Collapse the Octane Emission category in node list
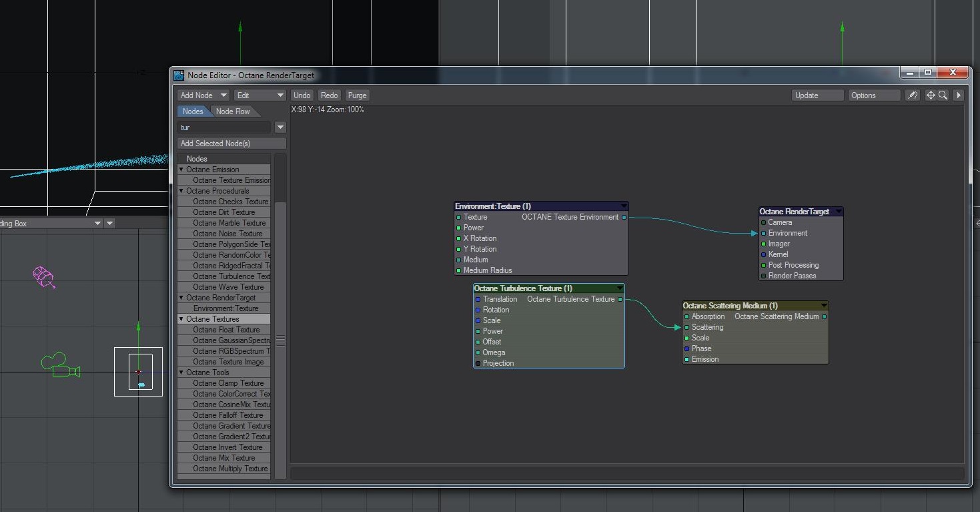The width and height of the screenshot is (980, 512). pos(181,170)
